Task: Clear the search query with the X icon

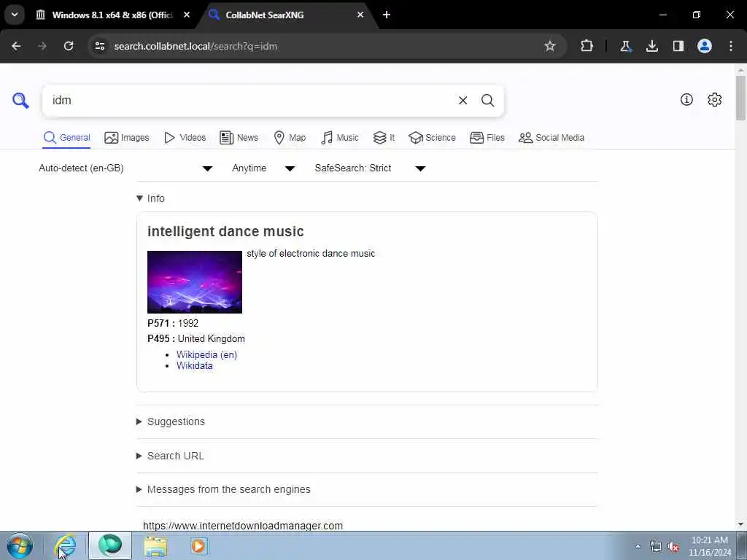Action: [x=462, y=101]
